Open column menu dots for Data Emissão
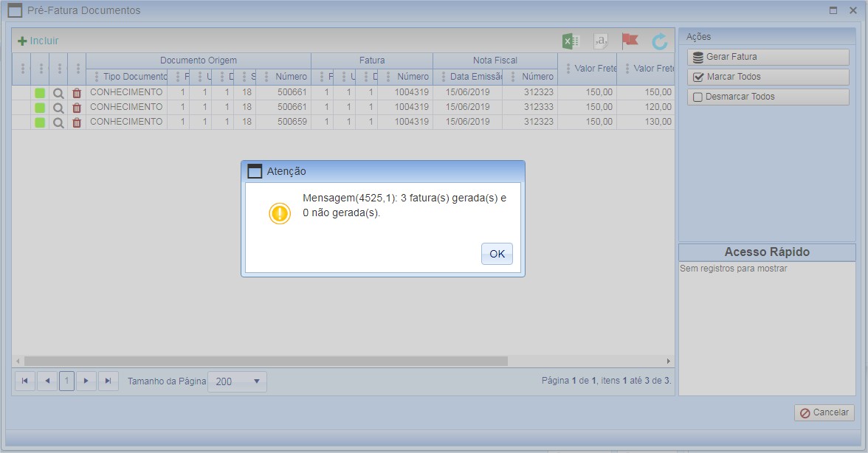 point(443,77)
